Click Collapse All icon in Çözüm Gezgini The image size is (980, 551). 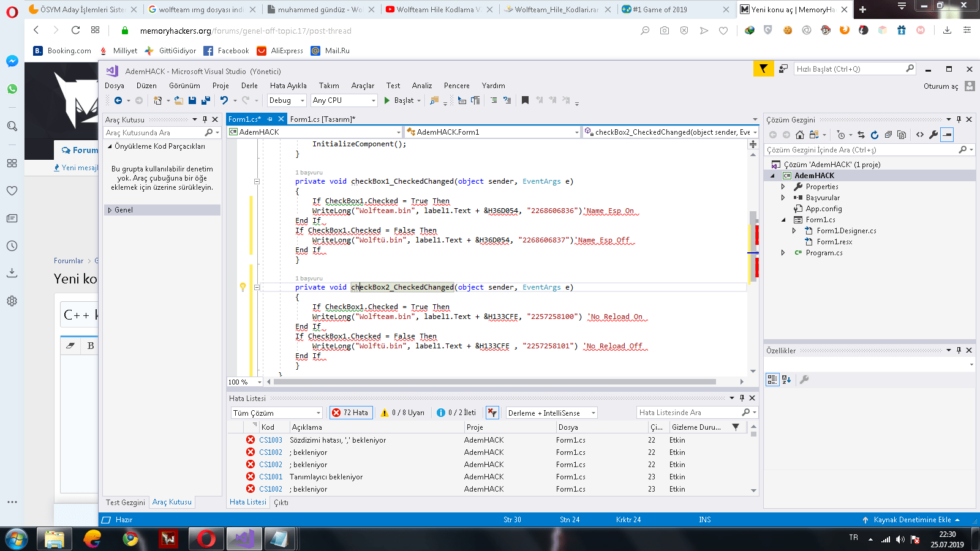coord(888,135)
